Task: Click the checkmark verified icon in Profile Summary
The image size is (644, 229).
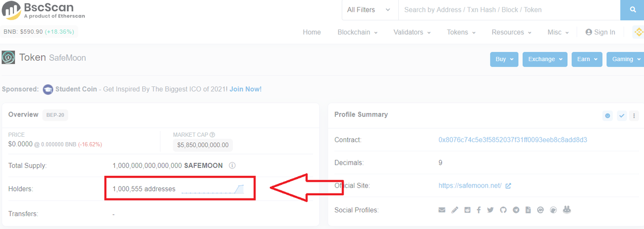Action: pos(622,115)
